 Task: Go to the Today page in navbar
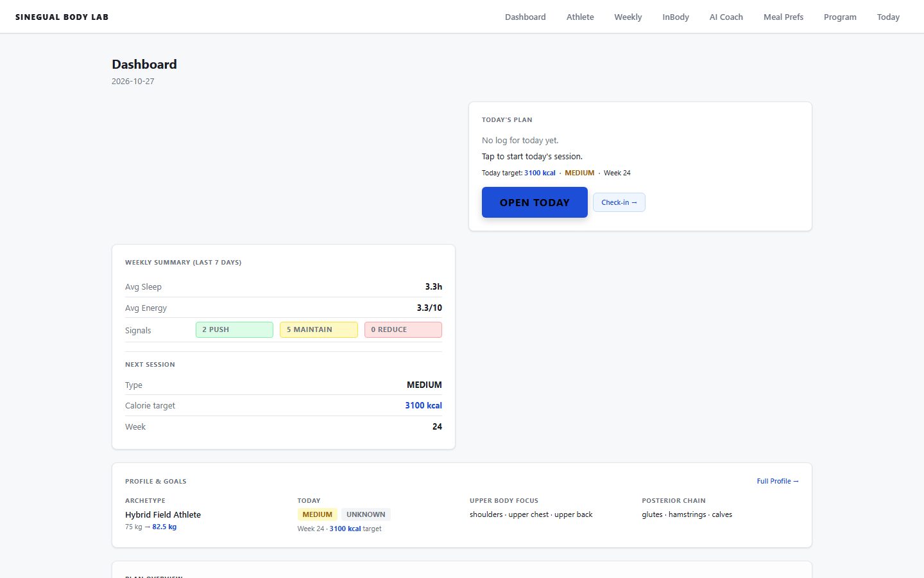888,17
